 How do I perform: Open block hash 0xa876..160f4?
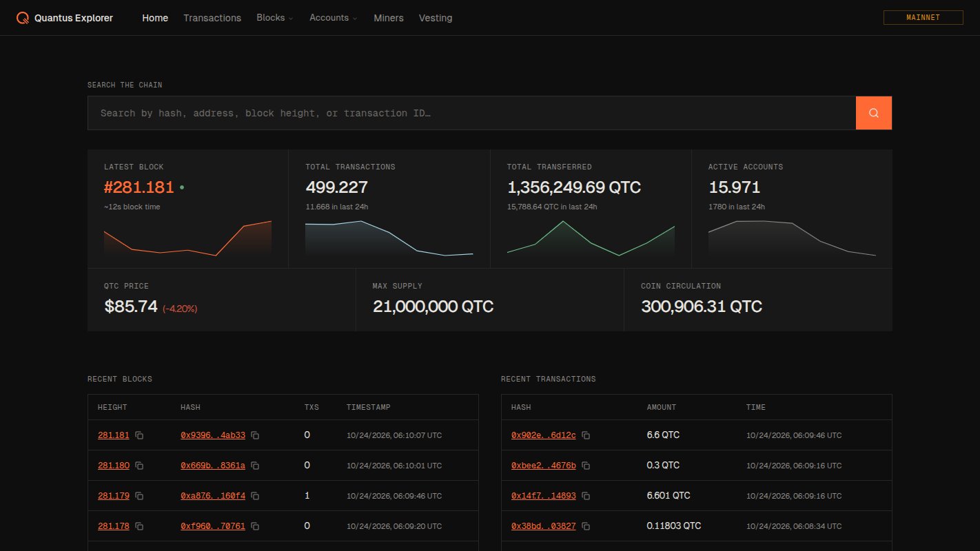[213, 496]
